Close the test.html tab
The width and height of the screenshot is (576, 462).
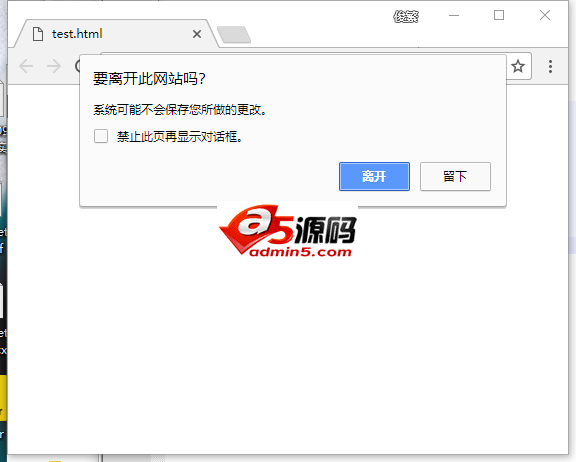point(197,34)
